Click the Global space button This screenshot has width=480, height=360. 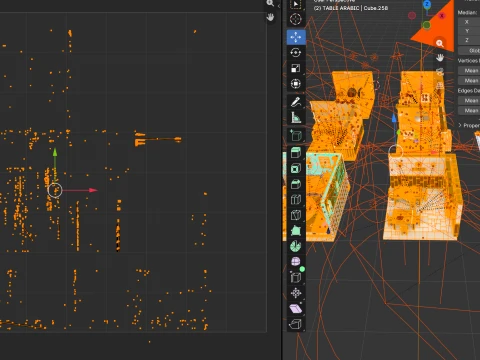point(469,51)
